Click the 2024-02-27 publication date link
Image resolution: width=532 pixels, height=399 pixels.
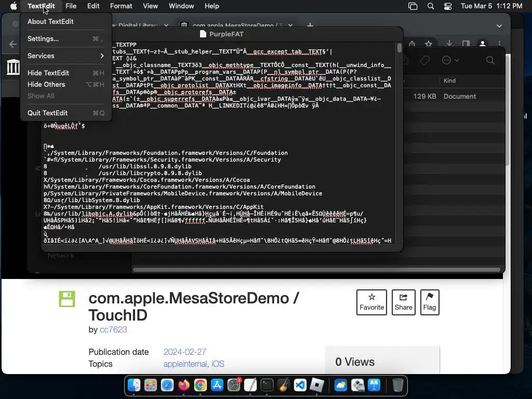185,352
